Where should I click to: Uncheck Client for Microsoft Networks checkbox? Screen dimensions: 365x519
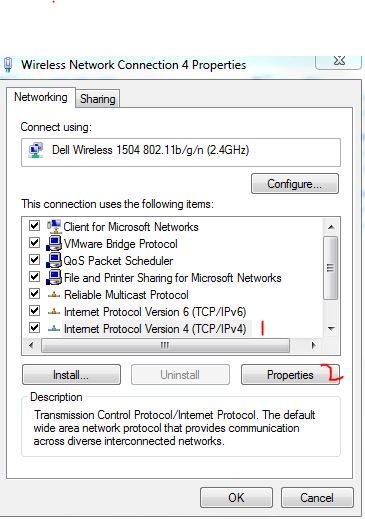pos(34,226)
